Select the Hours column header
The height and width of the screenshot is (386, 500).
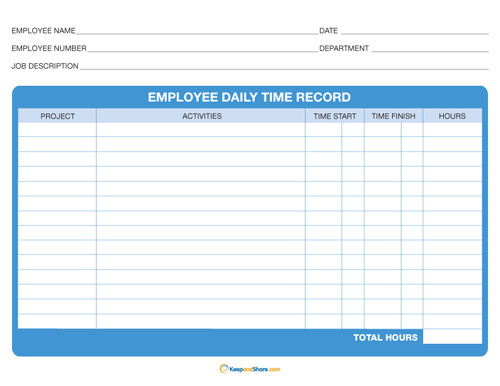pyautogui.click(x=452, y=116)
